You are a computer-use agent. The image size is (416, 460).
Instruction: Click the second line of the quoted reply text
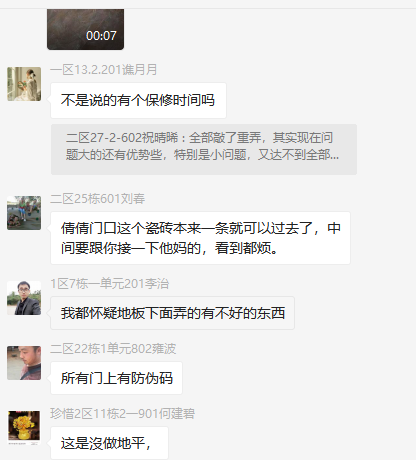(x=202, y=155)
